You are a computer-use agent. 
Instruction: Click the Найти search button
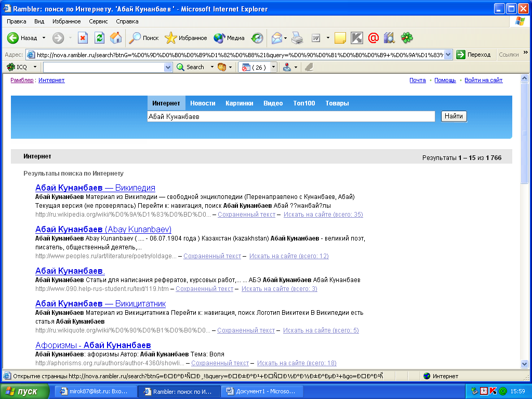click(454, 116)
